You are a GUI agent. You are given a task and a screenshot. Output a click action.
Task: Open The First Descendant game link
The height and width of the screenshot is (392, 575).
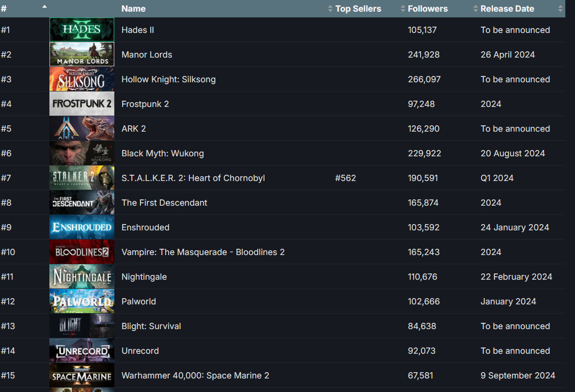click(164, 202)
